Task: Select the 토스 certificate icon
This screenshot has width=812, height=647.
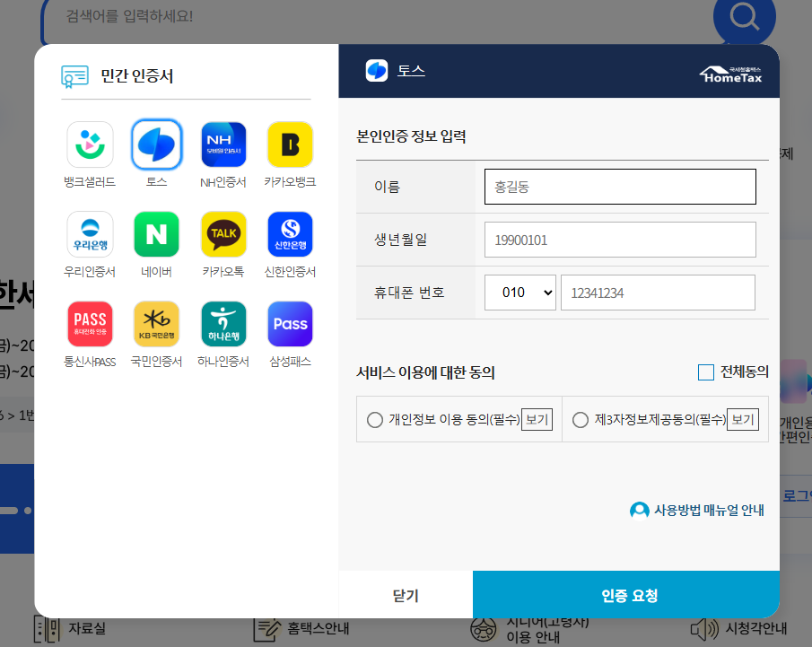Action: tap(156, 144)
